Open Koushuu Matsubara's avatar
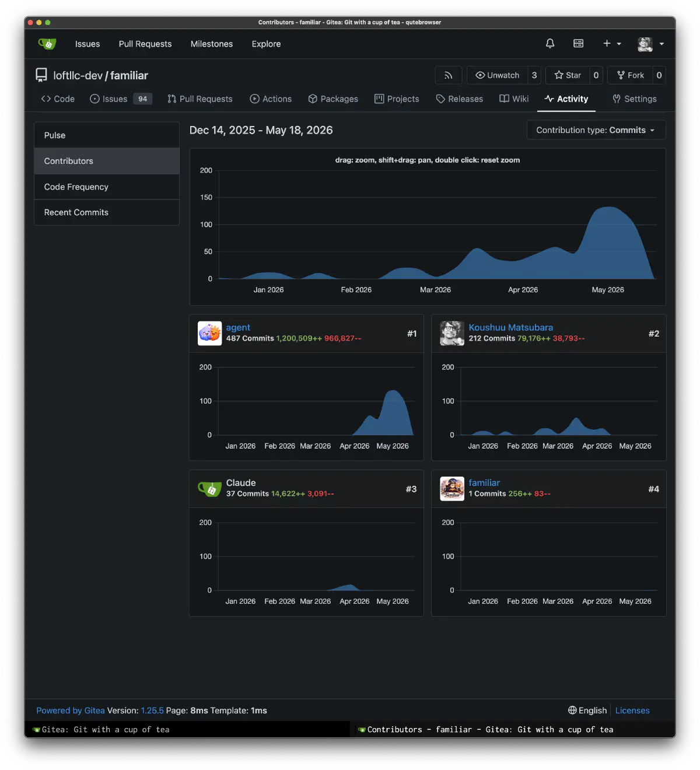This screenshot has width=700, height=770. [x=452, y=334]
